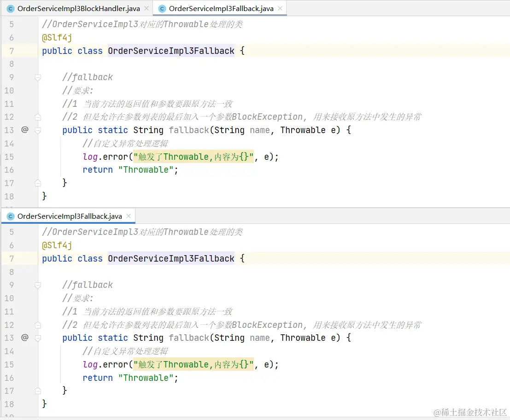
Task: Toggle the fold end marker at line 17, lower editor
Action: 38,391
